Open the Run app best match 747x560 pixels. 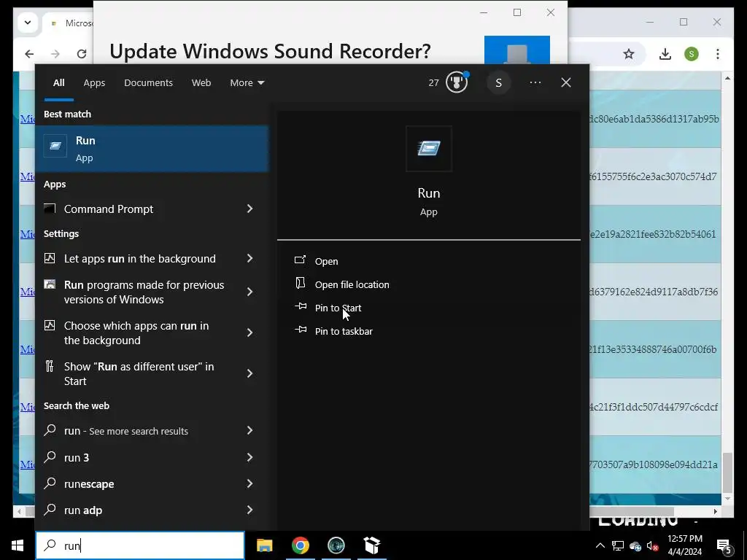coord(152,149)
